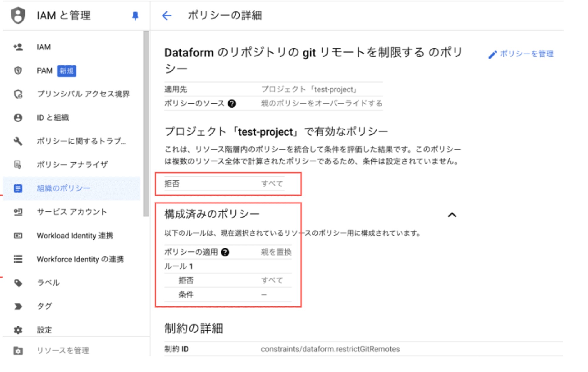Open the IAM menu item

[x=71, y=47]
